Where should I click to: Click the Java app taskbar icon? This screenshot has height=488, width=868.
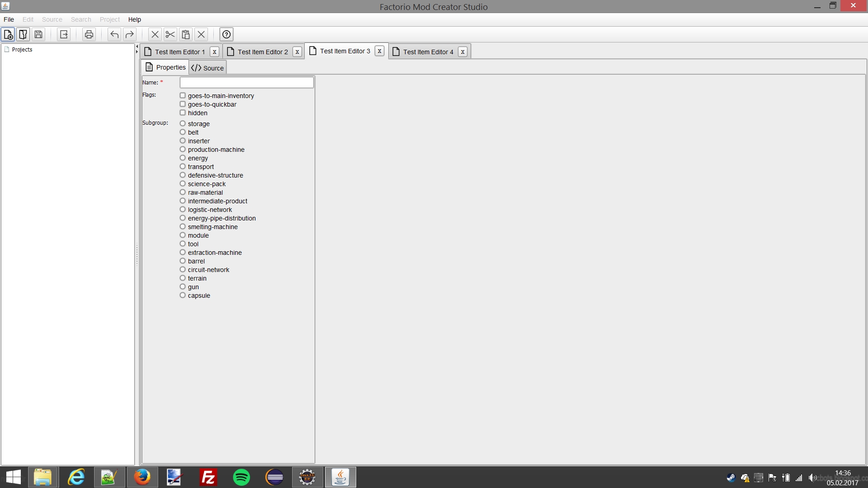point(340,477)
